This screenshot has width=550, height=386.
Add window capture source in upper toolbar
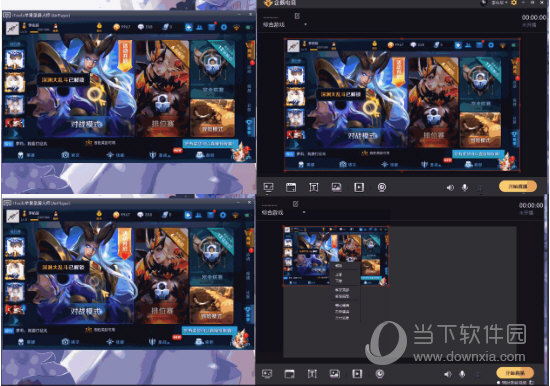point(291,187)
